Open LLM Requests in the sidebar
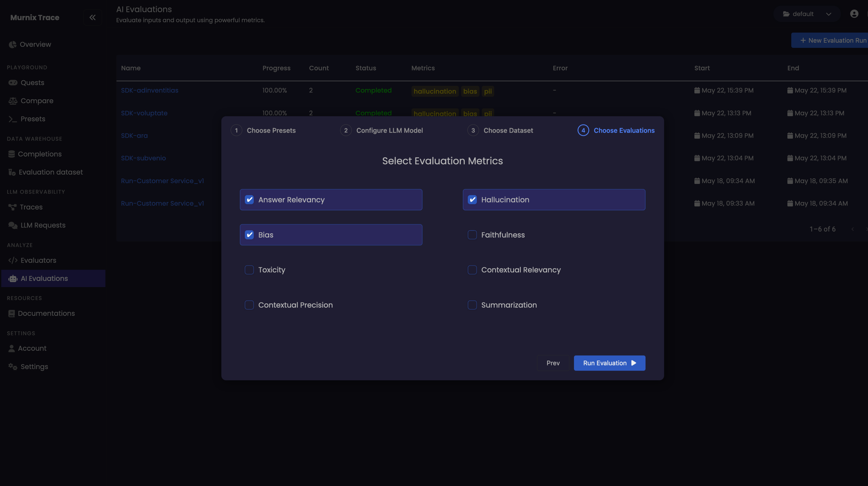 pyautogui.click(x=43, y=225)
